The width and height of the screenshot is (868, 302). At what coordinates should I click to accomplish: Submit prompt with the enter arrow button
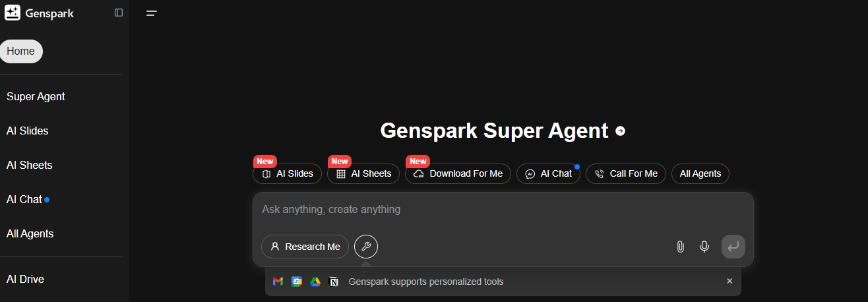(733, 247)
